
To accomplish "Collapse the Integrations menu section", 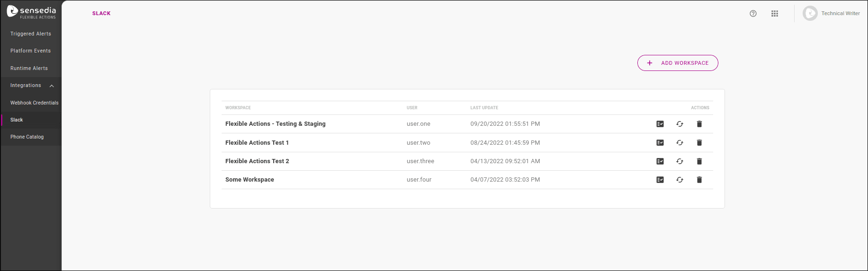I will coord(52,86).
